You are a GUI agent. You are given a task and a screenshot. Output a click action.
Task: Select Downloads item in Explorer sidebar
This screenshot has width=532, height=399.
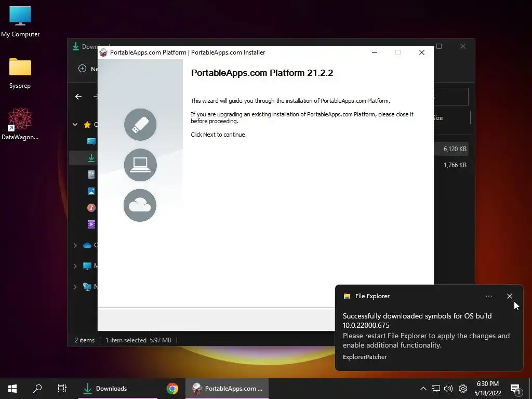point(91,158)
